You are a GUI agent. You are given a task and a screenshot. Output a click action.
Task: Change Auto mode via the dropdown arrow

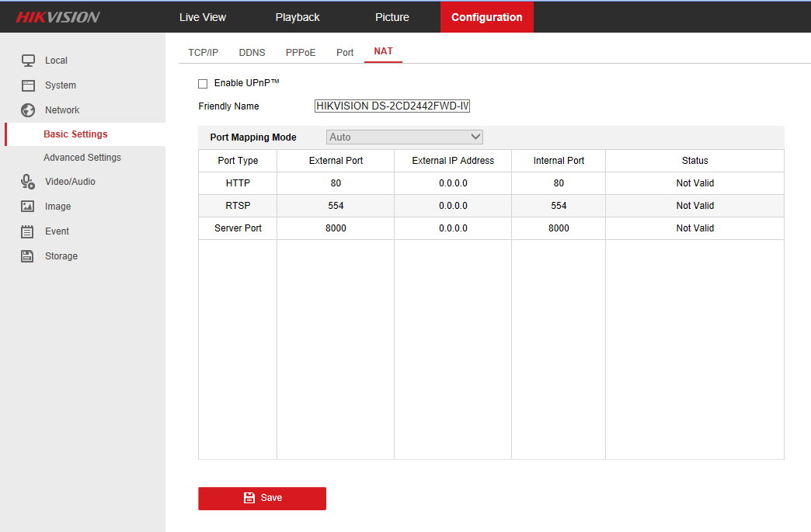(x=475, y=137)
